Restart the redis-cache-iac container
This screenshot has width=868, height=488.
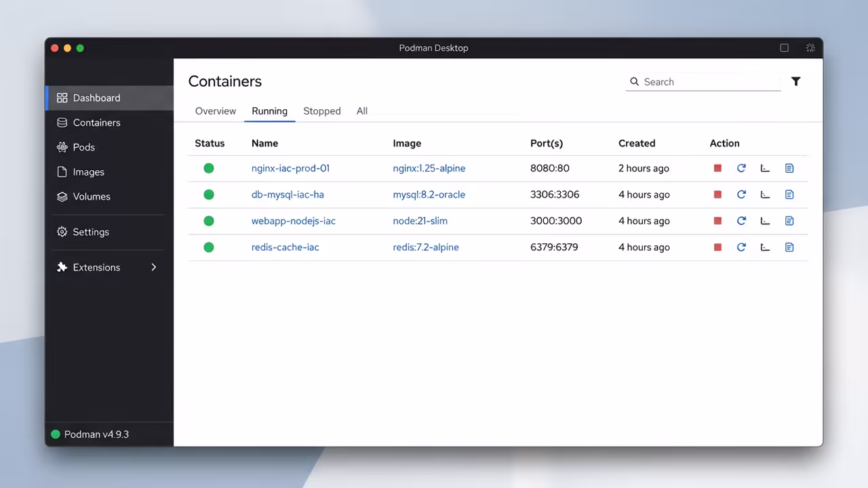click(741, 247)
